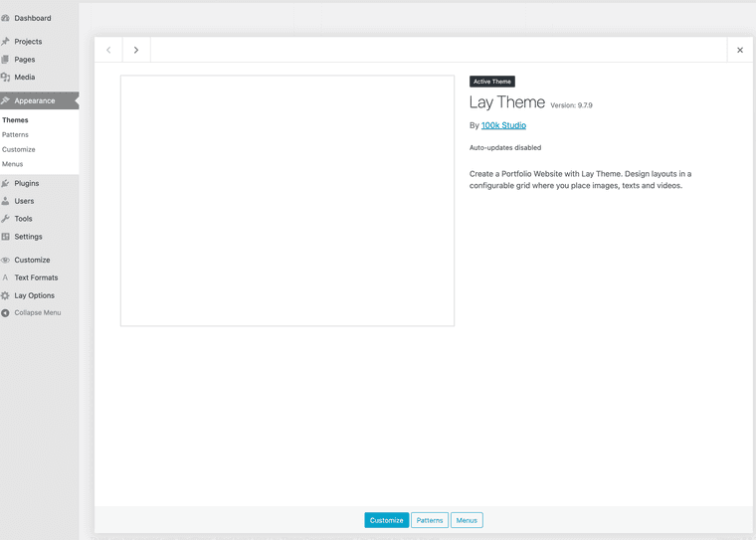The image size is (756, 540).
Task: Show next theme with right chevron
Action: pos(136,50)
